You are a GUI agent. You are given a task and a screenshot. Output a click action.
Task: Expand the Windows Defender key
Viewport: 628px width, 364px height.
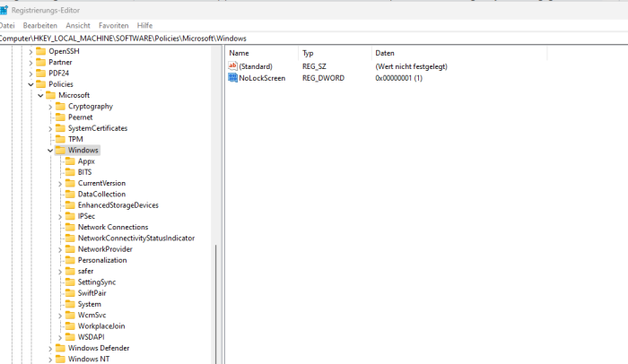(50, 349)
